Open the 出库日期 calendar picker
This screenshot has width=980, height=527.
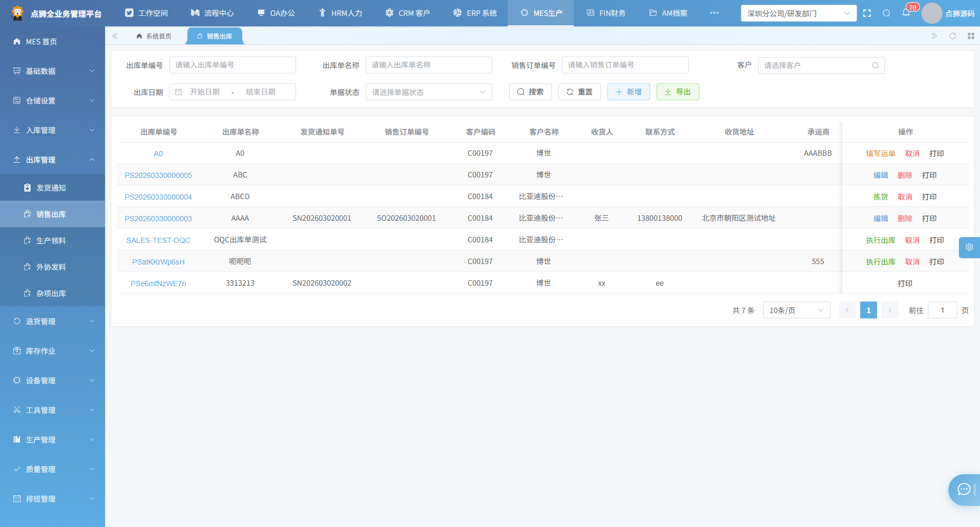(232, 92)
